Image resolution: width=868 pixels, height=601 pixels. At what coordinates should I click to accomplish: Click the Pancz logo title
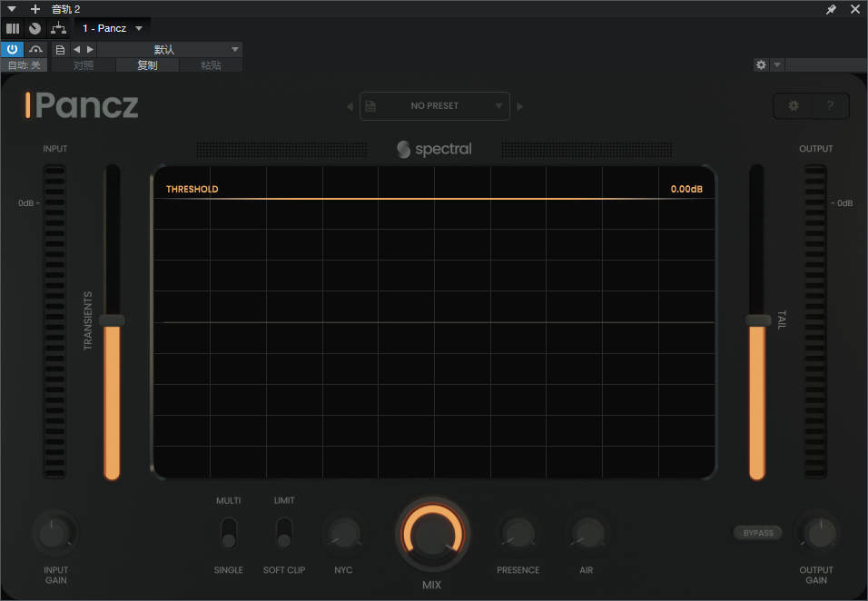[x=82, y=105]
